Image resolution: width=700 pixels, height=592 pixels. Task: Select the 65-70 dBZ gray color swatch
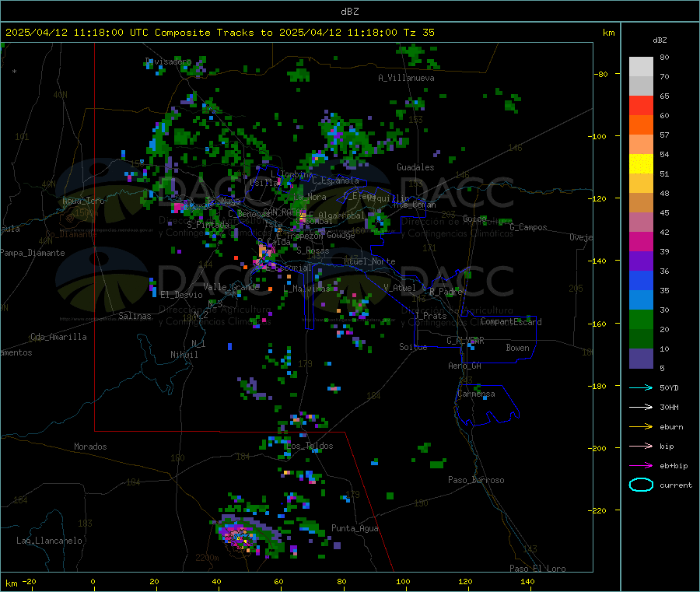pyautogui.click(x=641, y=86)
